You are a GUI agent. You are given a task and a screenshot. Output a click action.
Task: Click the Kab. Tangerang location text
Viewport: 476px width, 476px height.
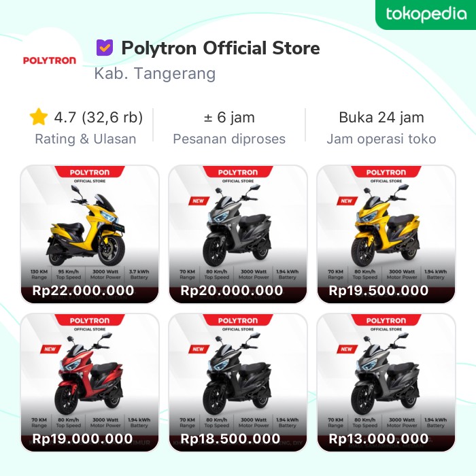click(155, 73)
